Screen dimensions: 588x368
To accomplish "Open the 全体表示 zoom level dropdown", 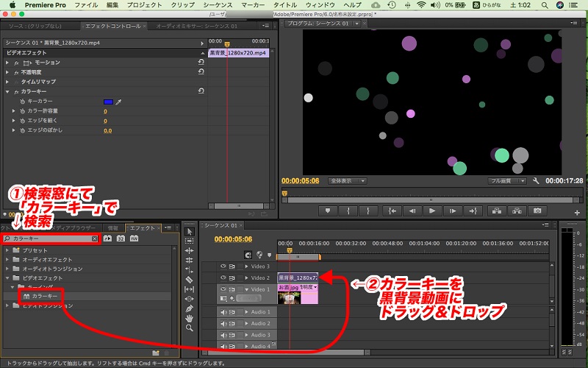I will coord(347,181).
